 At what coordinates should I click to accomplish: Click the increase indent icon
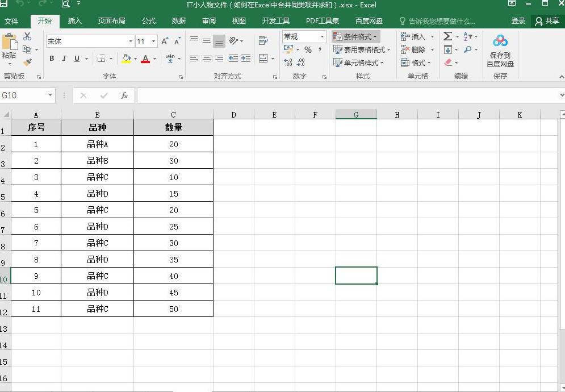[246, 59]
